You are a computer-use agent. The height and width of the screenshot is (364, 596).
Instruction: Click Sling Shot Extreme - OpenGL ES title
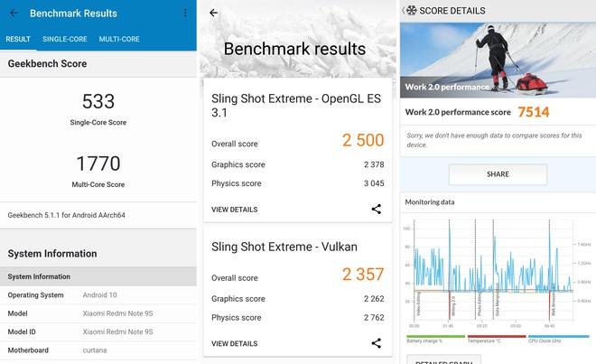click(296, 106)
